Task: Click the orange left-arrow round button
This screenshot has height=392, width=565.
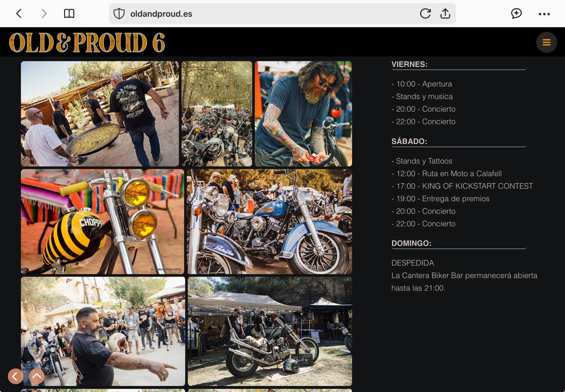Action: coord(15,376)
